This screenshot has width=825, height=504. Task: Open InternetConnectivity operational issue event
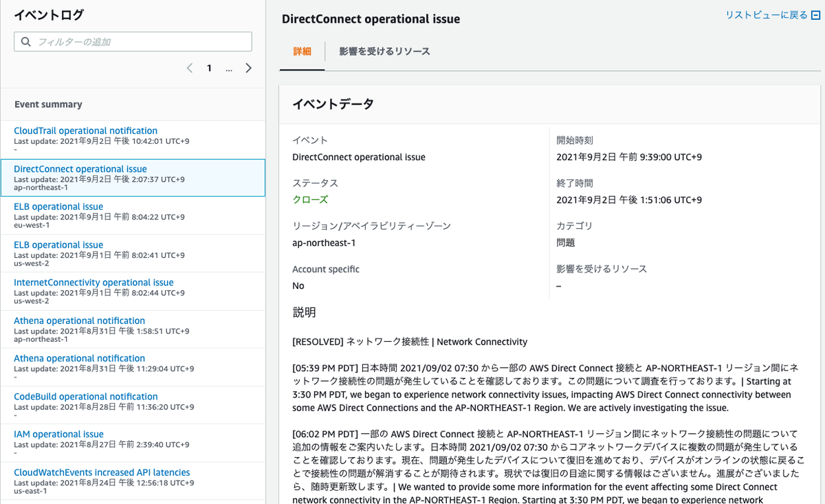93,283
